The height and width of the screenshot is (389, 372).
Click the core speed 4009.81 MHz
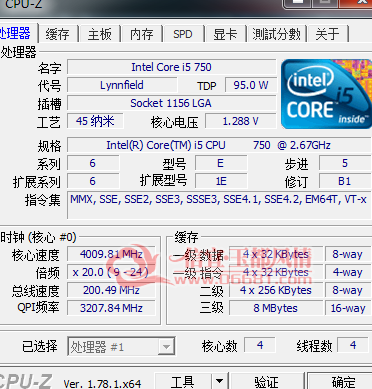click(x=111, y=254)
